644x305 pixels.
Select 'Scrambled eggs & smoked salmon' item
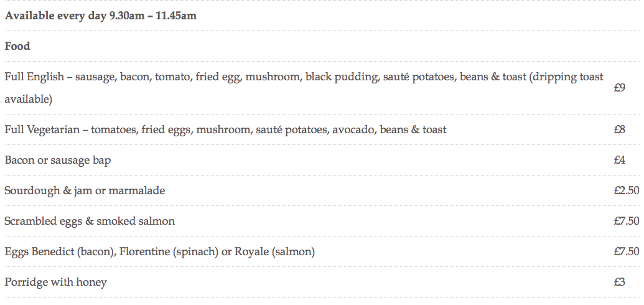pyautogui.click(x=90, y=221)
